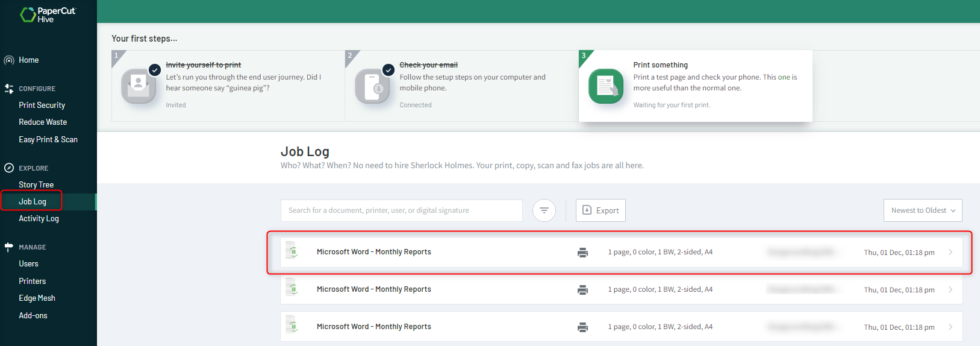Click the Manage signpost icon

9,247
